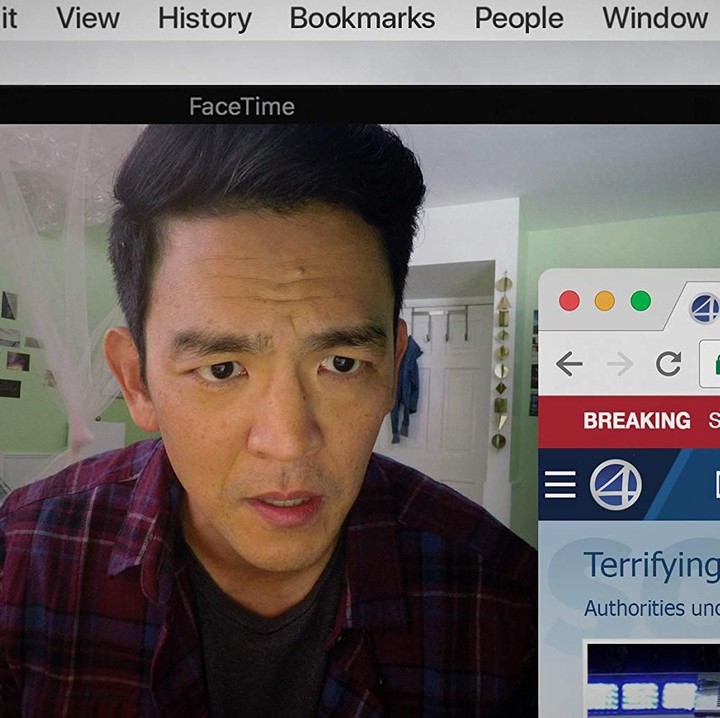Reload the page in the browser
720x718 pixels.
point(668,364)
